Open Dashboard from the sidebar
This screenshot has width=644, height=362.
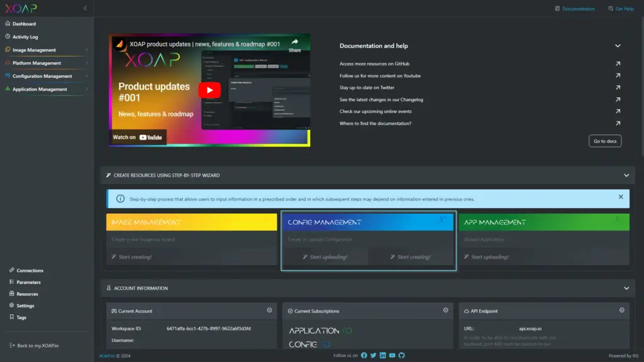tap(24, 24)
